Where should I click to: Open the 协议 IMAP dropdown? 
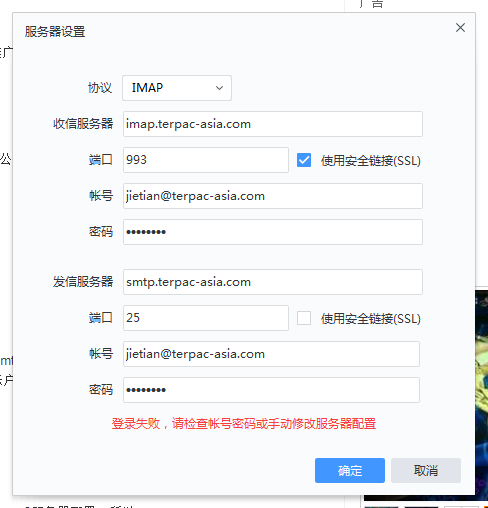click(177, 88)
